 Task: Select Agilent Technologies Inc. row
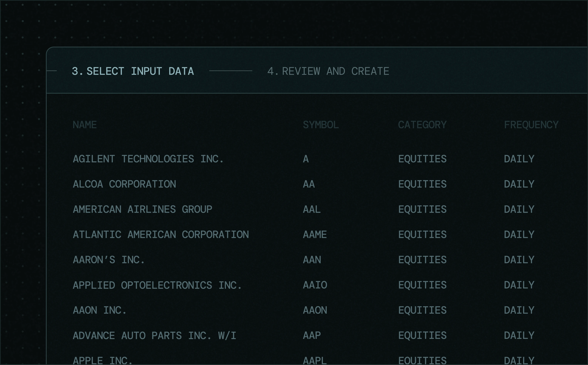point(148,159)
